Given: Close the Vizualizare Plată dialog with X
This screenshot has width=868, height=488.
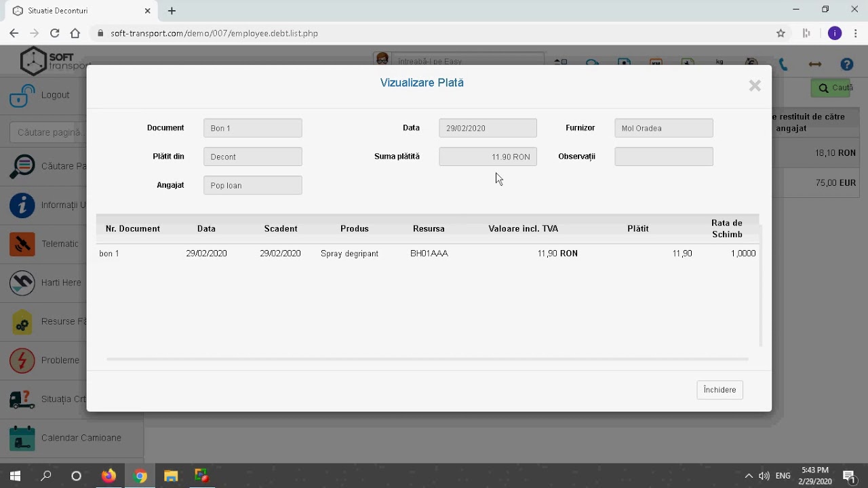Looking at the screenshot, I should click(x=755, y=85).
